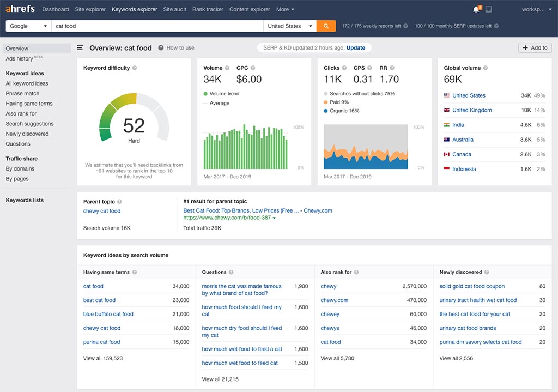Click the keyword search input with cat food

(157, 26)
